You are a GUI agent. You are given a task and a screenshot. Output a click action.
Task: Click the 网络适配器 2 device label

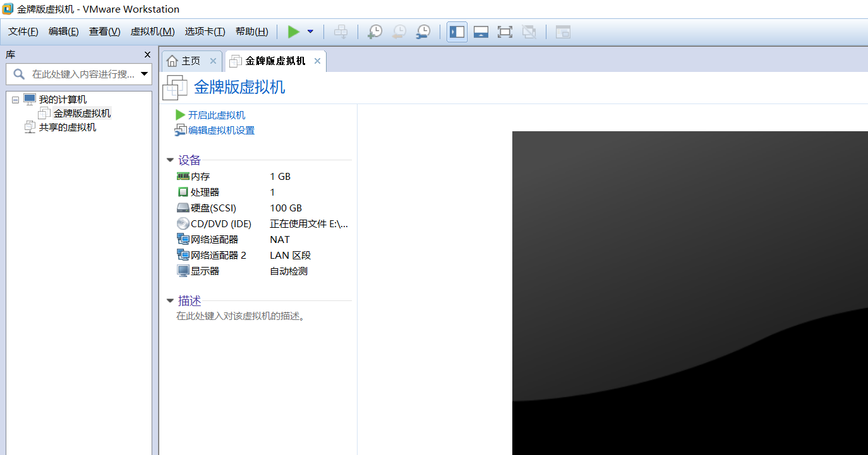219,256
